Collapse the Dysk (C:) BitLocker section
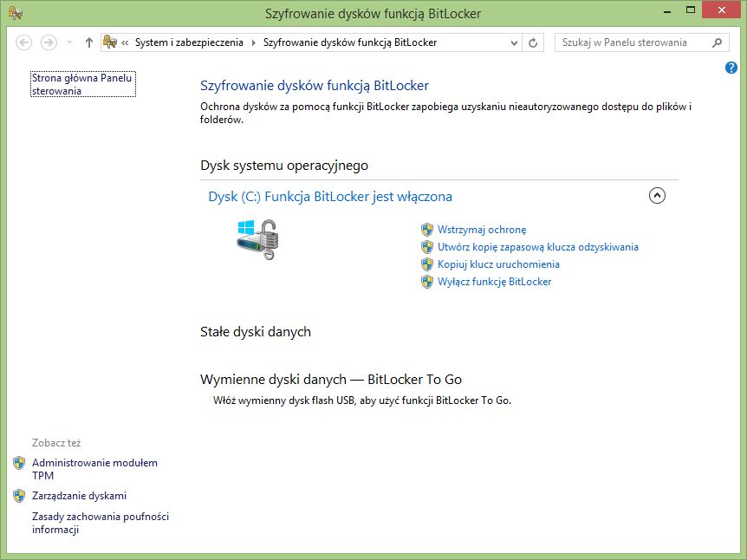The height and width of the screenshot is (560, 747). pos(658,196)
